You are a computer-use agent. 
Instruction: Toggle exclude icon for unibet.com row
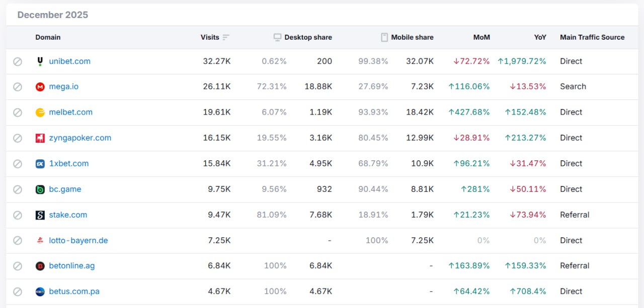18,61
